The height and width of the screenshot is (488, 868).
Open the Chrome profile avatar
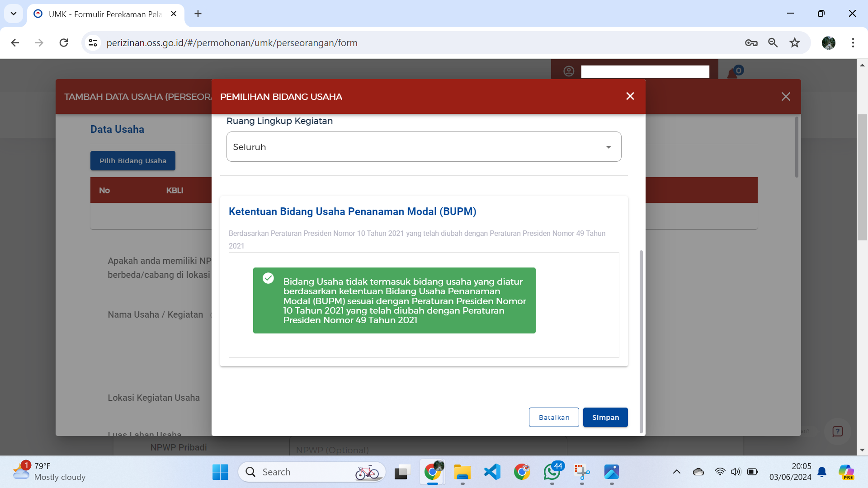[829, 43]
